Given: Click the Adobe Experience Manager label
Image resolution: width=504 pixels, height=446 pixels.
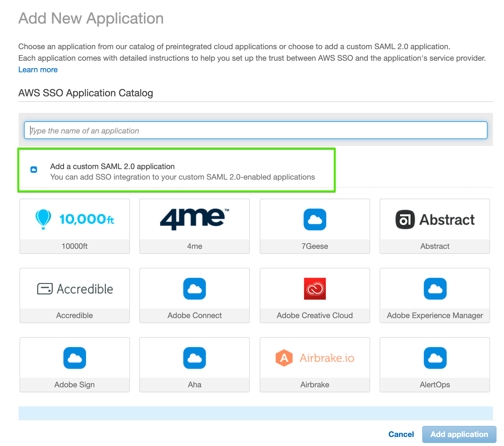Looking at the screenshot, I should click(x=435, y=315).
